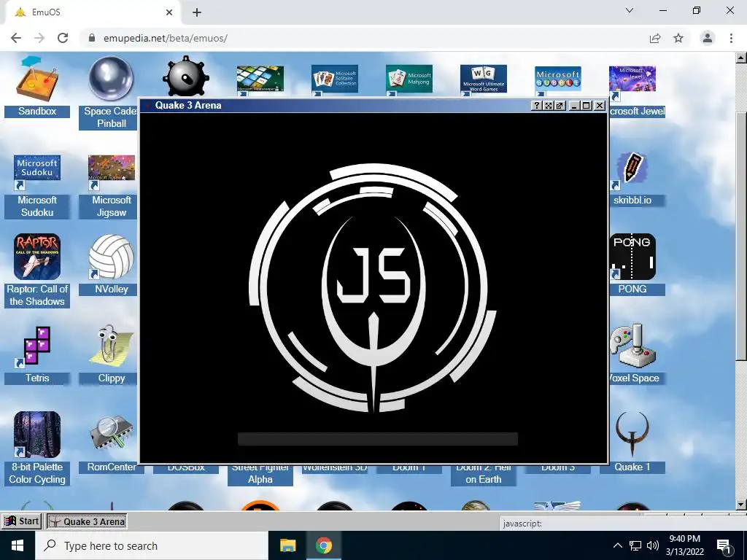This screenshot has width=747, height=560.
Task: Open Voxel Space joystick icon
Action: click(x=632, y=346)
